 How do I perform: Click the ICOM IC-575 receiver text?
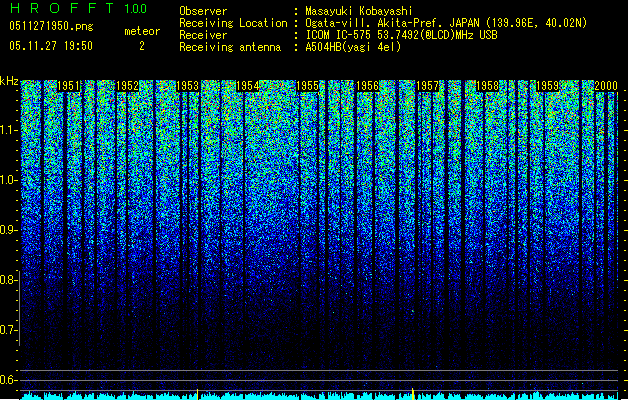[402, 35]
